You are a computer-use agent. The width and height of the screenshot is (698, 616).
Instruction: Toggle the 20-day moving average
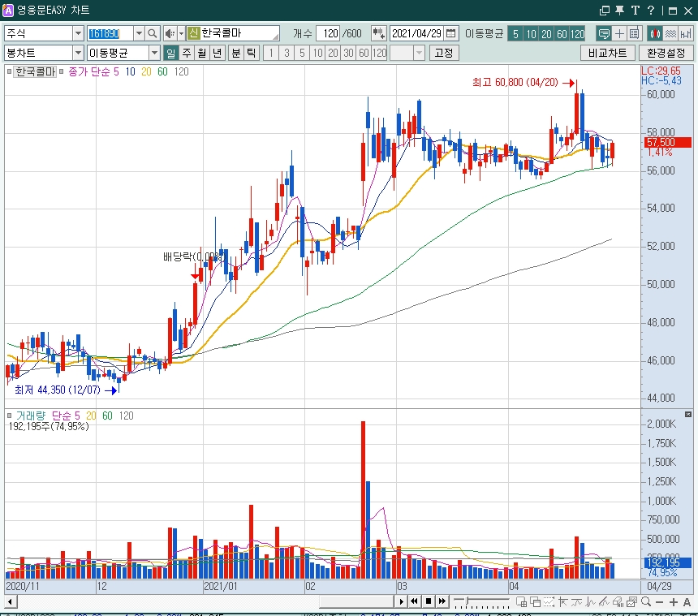547,34
